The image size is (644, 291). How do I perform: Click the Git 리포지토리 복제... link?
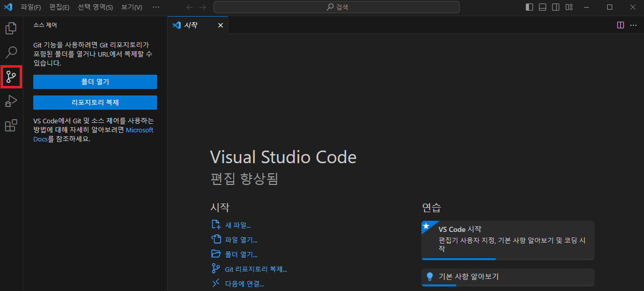click(x=256, y=269)
